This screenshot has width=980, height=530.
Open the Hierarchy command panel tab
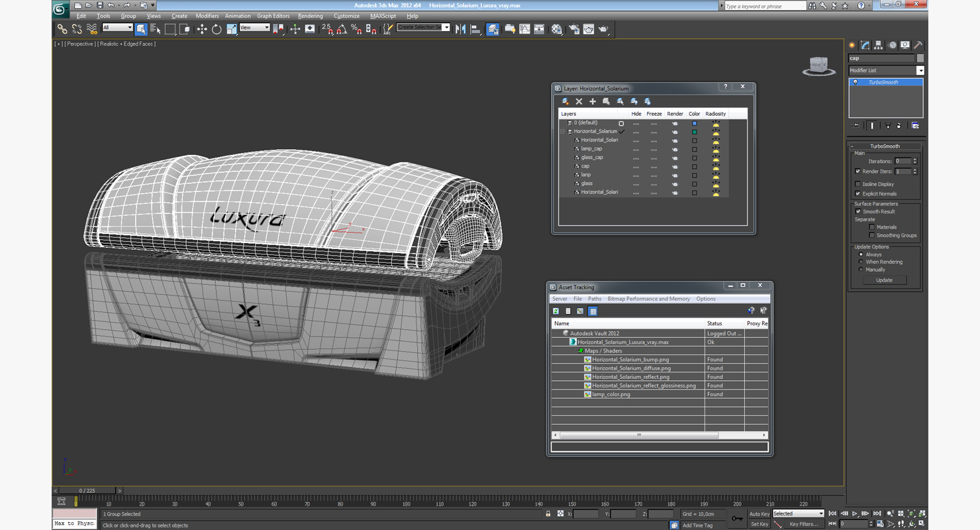tap(879, 46)
